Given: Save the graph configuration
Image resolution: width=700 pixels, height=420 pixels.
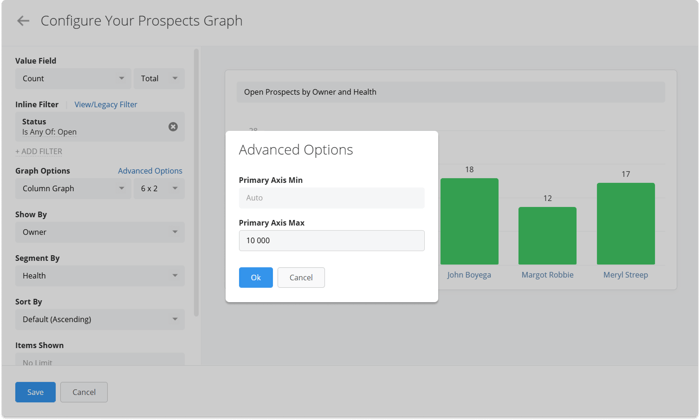Looking at the screenshot, I should [35, 392].
